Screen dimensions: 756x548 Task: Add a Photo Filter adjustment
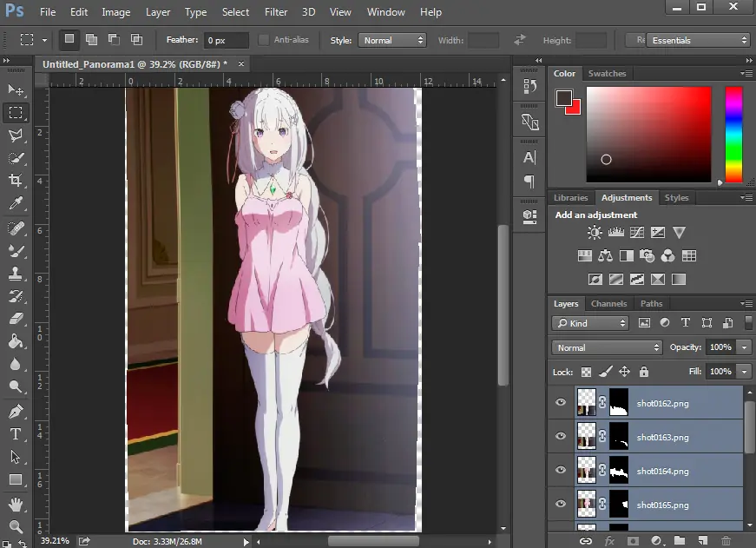pos(647,255)
